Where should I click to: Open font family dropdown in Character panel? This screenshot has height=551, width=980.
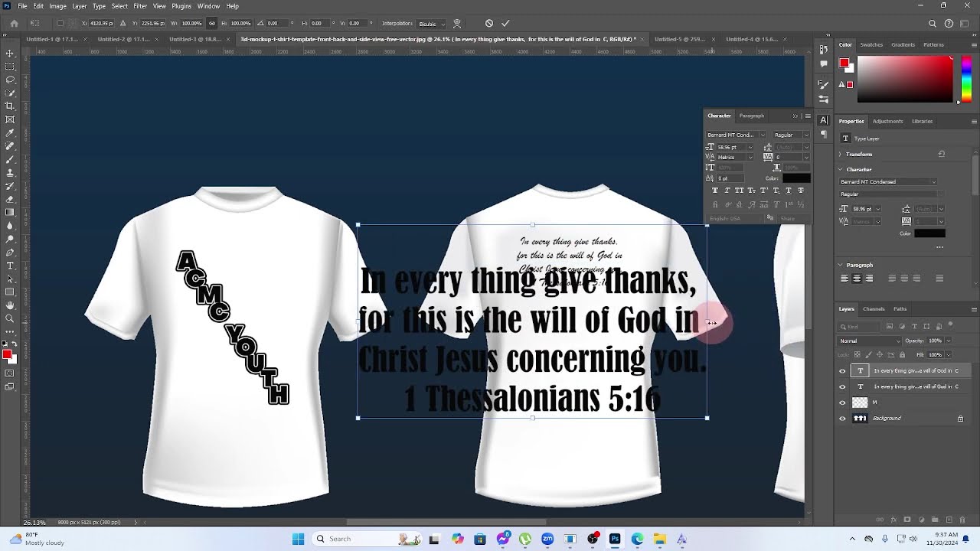(x=763, y=135)
